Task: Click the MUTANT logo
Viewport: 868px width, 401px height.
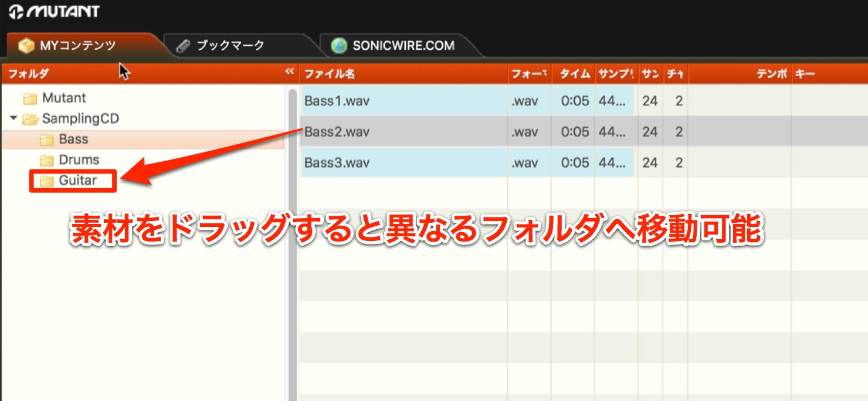Action: [x=54, y=11]
